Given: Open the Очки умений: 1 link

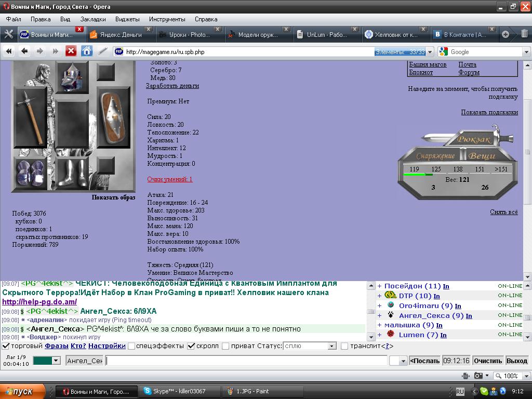Looking at the screenshot, I should click(x=170, y=179).
